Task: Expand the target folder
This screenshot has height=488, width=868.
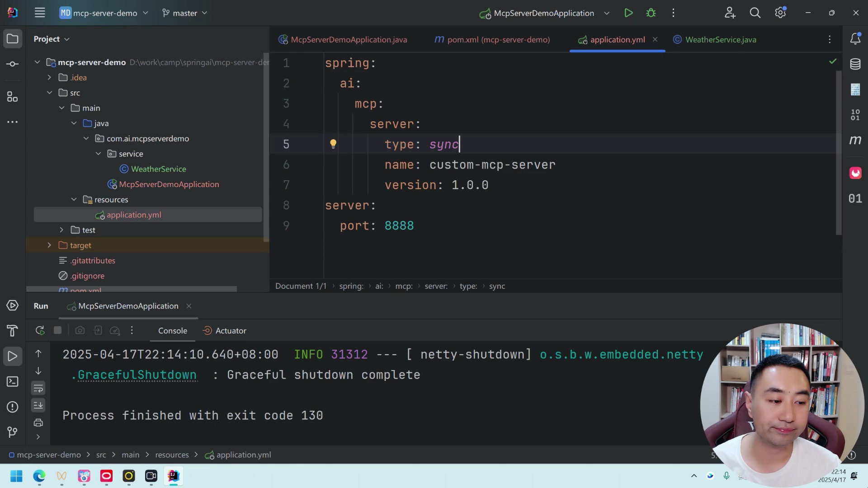Action: click(x=49, y=245)
